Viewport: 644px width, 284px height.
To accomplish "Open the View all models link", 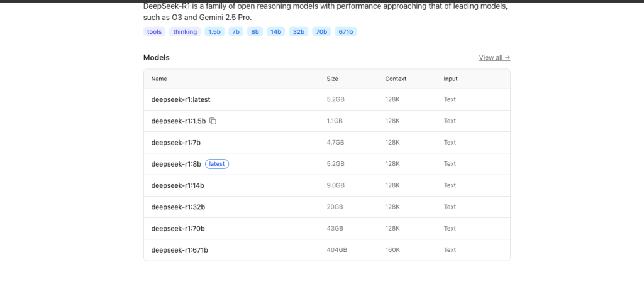I will click(x=494, y=57).
